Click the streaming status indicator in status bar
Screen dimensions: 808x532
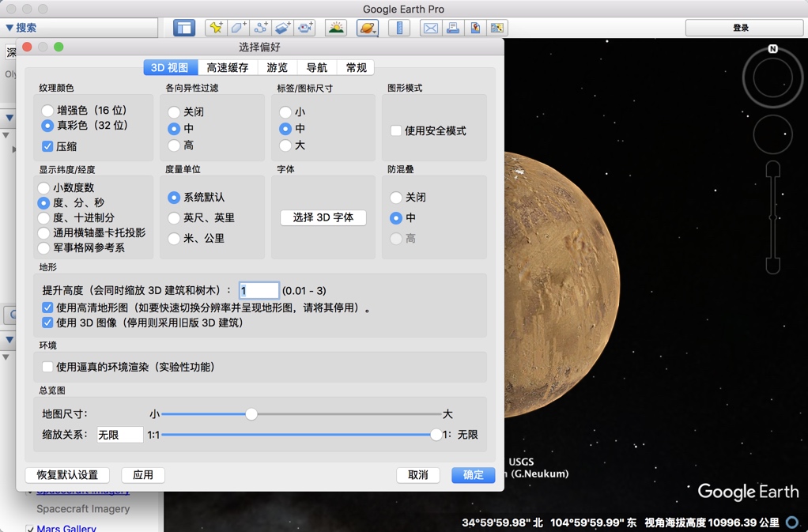click(x=793, y=523)
